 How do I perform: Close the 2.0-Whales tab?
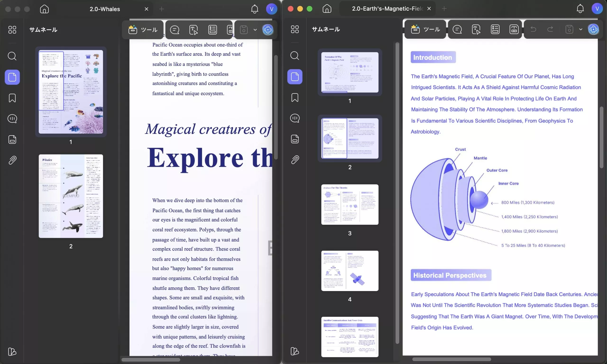tap(146, 9)
